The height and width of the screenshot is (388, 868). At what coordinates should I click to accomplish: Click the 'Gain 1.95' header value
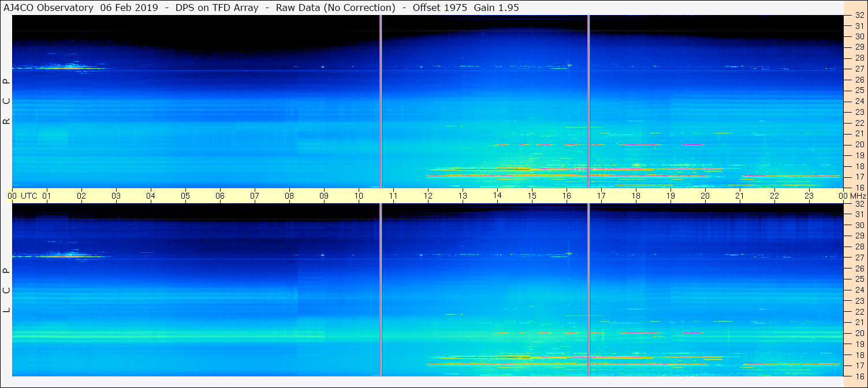pos(496,8)
